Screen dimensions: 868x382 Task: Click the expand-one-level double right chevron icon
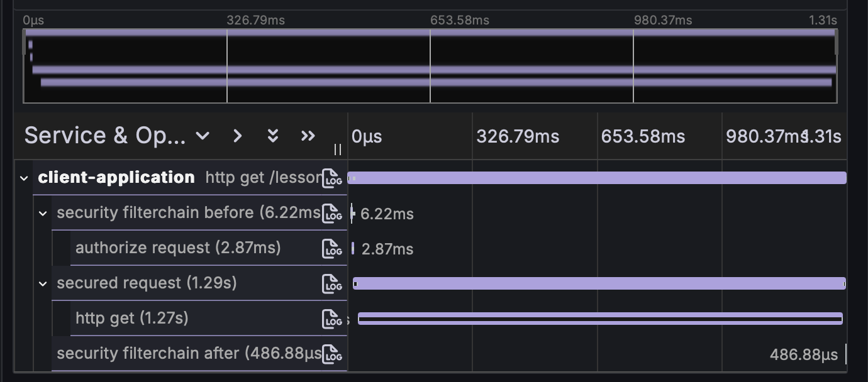click(x=308, y=136)
